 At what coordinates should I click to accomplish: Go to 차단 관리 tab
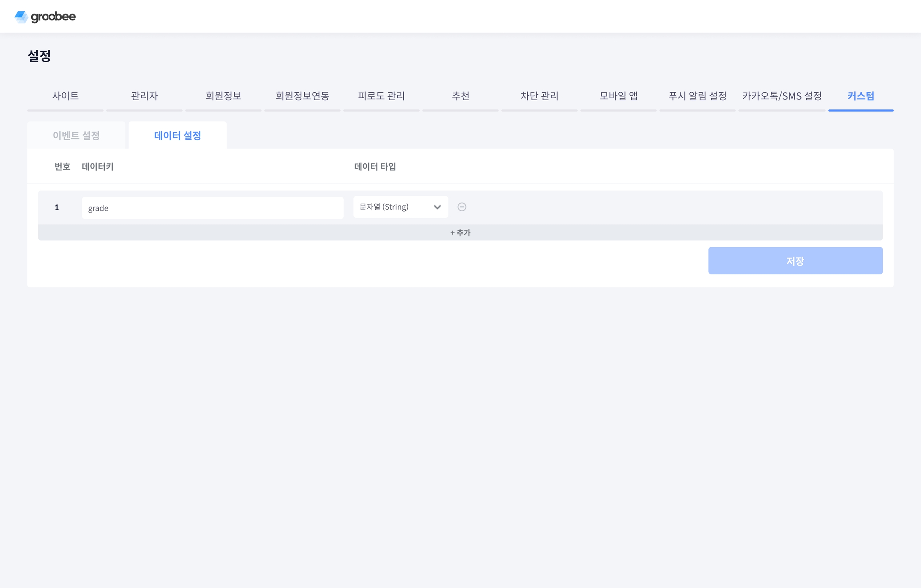539,96
